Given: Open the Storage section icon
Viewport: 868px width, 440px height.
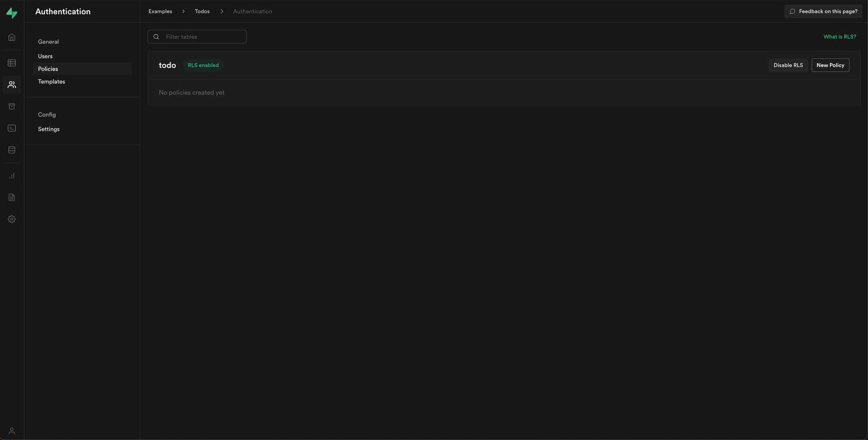Looking at the screenshot, I should point(11,106).
